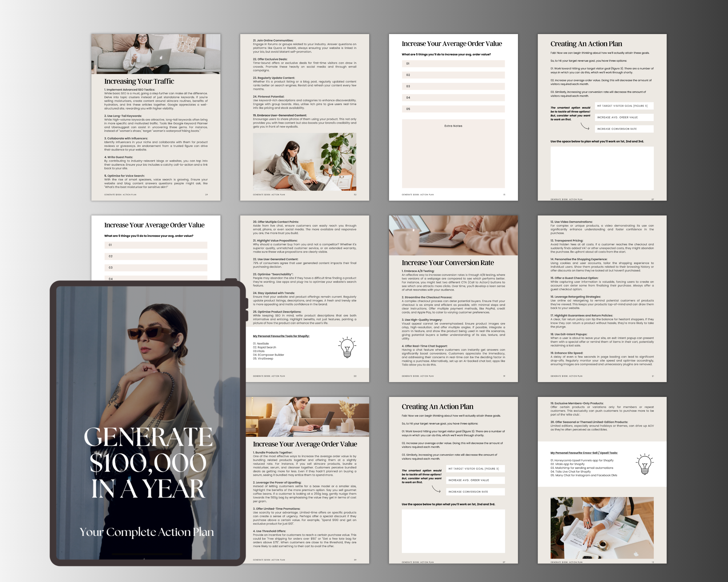Click '24. Stay Updated with Trends:' item
This screenshot has width=728, height=582.
(274, 293)
